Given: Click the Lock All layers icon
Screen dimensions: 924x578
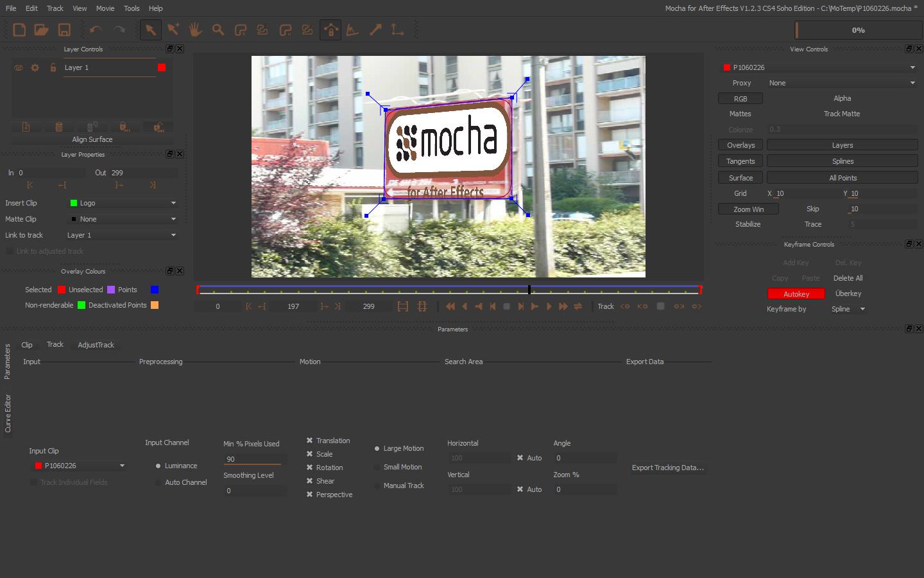Looking at the screenshot, I should [125, 127].
